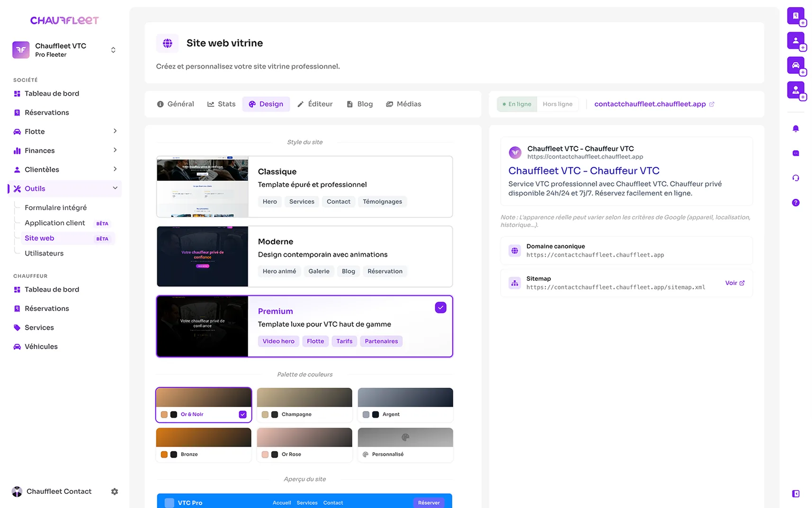This screenshot has height=508, width=812.
Task: Click the add vehicle car icon
Action: (x=796, y=65)
